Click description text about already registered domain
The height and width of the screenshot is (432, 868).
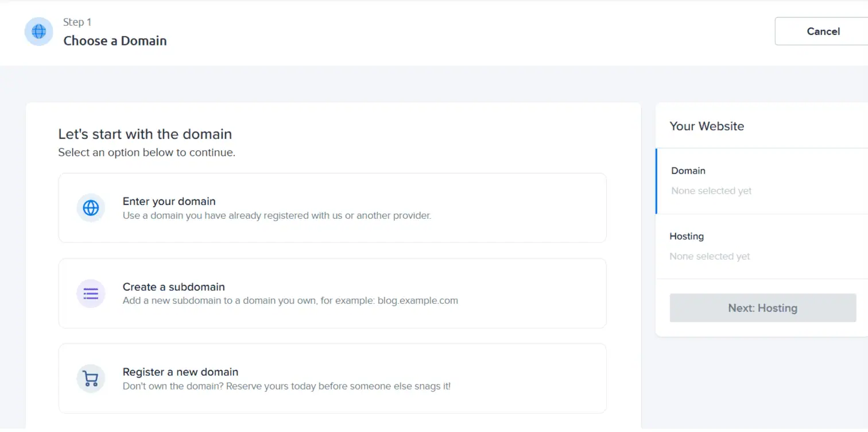(x=277, y=216)
